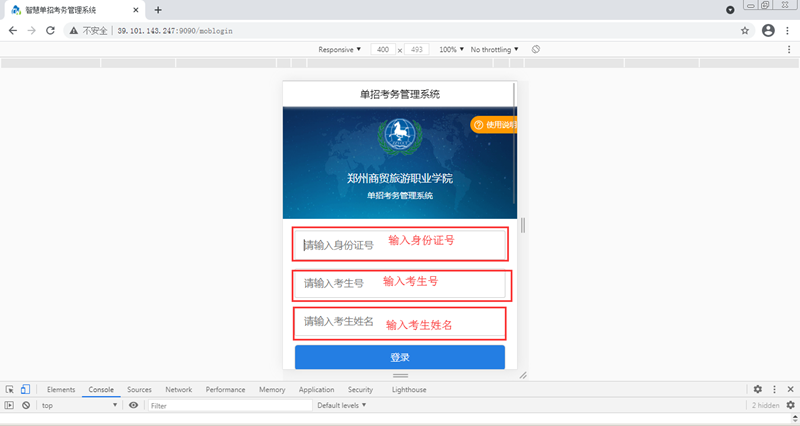Open the Default levels log filter
The image size is (800, 426).
pos(341,405)
